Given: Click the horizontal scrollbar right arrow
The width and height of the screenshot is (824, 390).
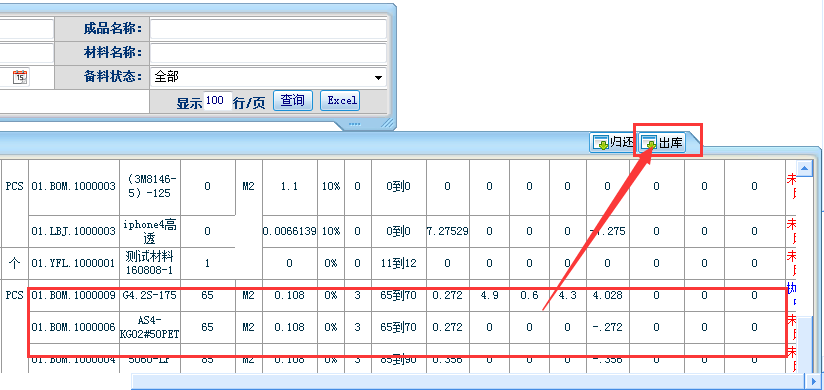Looking at the screenshot, I should tap(815, 380).
